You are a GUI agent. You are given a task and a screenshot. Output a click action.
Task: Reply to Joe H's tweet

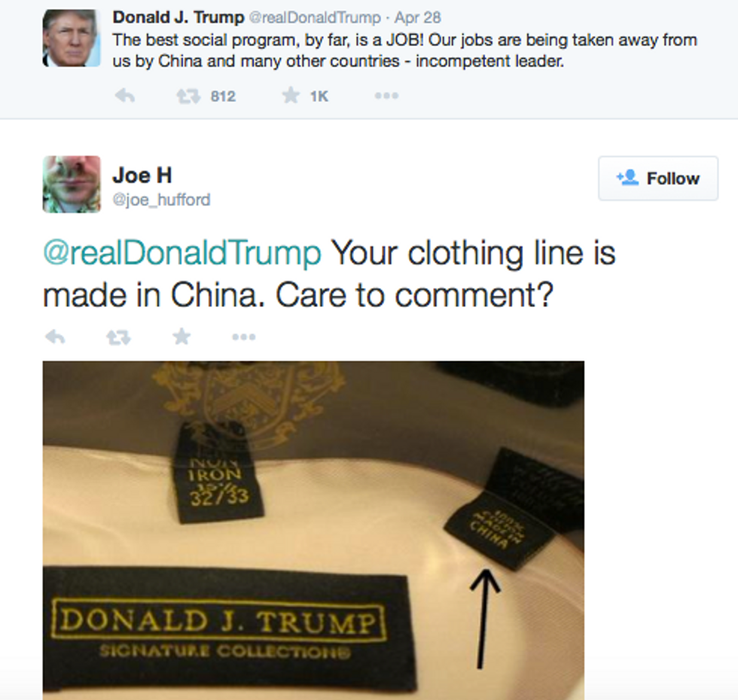[55, 337]
